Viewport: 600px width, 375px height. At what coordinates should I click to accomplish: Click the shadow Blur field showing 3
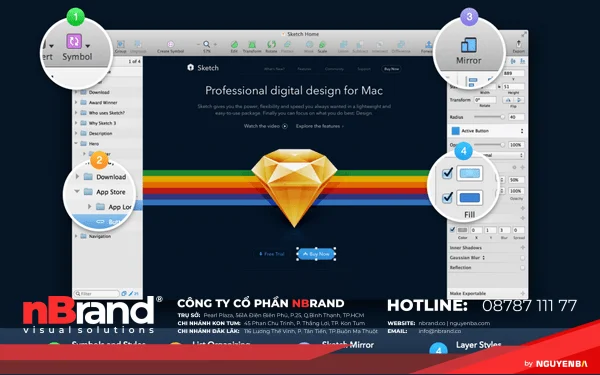click(504, 230)
